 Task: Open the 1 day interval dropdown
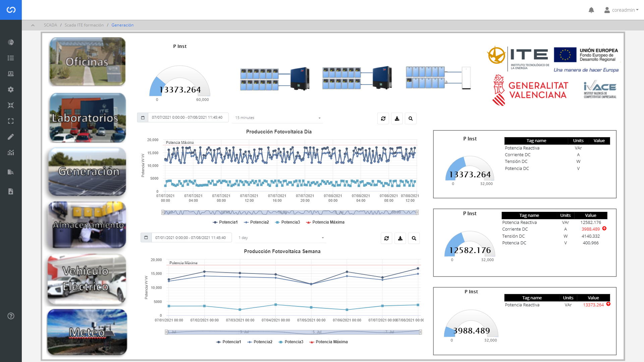pyautogui.click(x=281, y=238)
